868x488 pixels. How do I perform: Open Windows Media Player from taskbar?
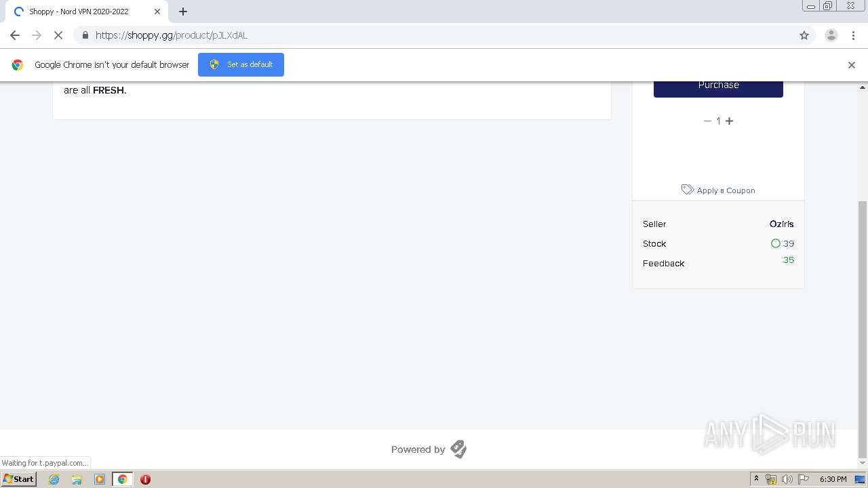[x=100, y=479]
